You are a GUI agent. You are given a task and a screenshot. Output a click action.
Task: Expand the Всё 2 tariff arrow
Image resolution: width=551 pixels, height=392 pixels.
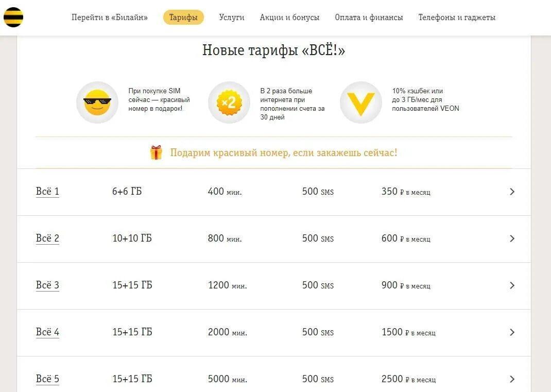[511, 238]
